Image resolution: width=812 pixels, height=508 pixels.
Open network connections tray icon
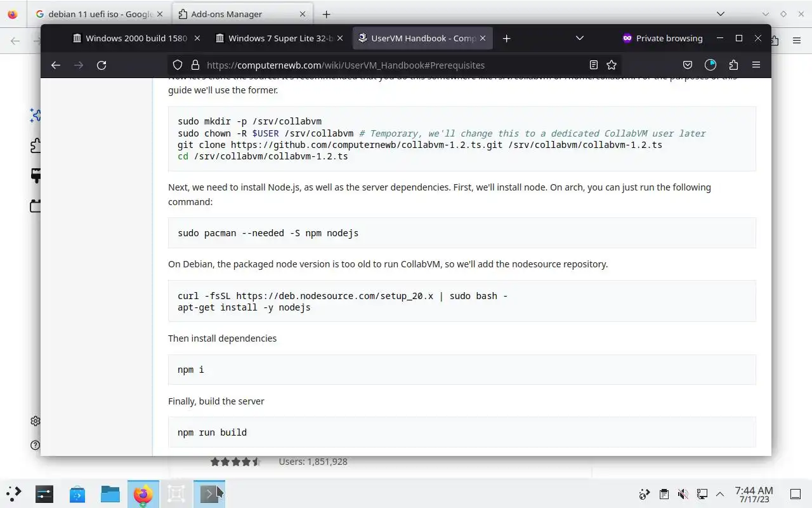click(x=702, y=494)
